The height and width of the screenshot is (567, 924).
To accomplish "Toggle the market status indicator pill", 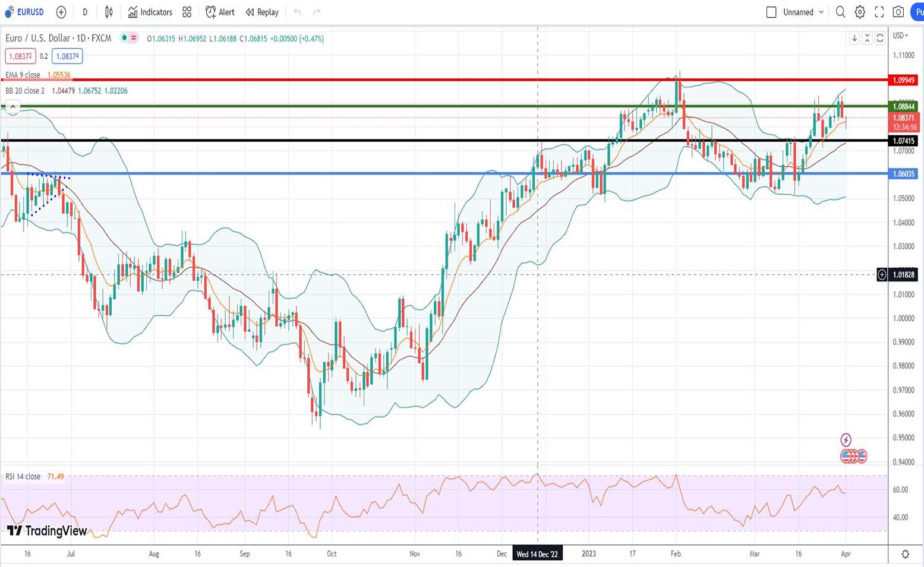I will click(x=129, y=38).
